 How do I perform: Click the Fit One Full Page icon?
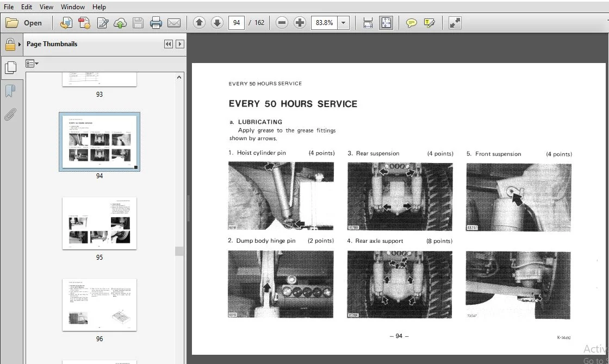(x=386, y=23)
